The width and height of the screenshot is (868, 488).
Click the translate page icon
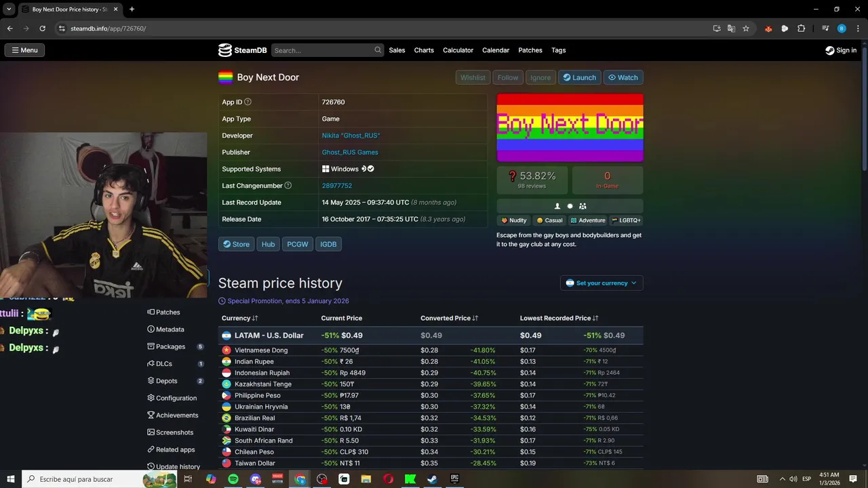[731, 28]
